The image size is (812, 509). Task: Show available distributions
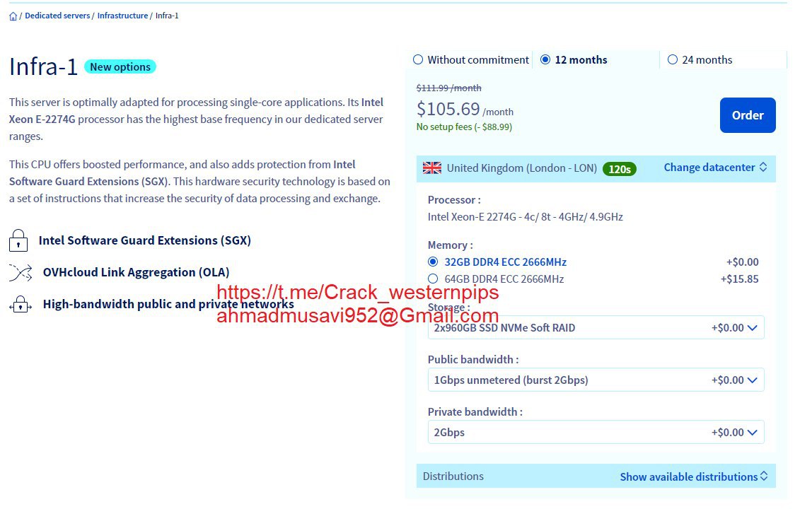694,476
